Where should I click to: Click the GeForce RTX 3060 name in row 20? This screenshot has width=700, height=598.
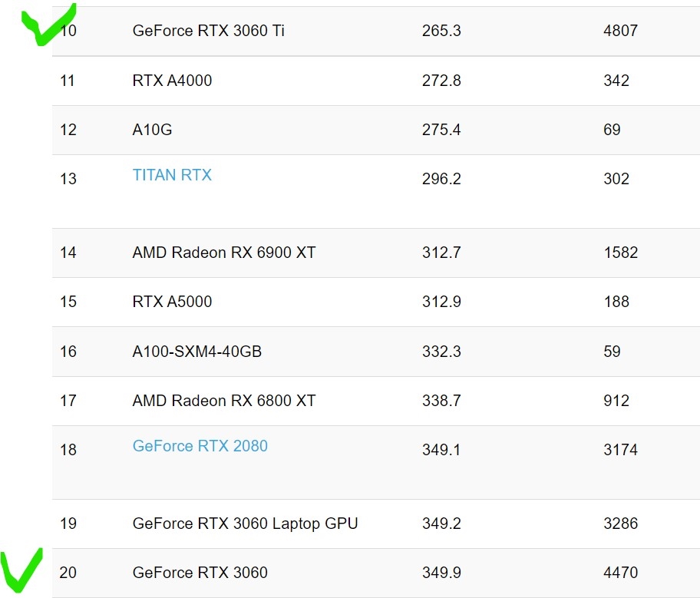tap(200, 573)
